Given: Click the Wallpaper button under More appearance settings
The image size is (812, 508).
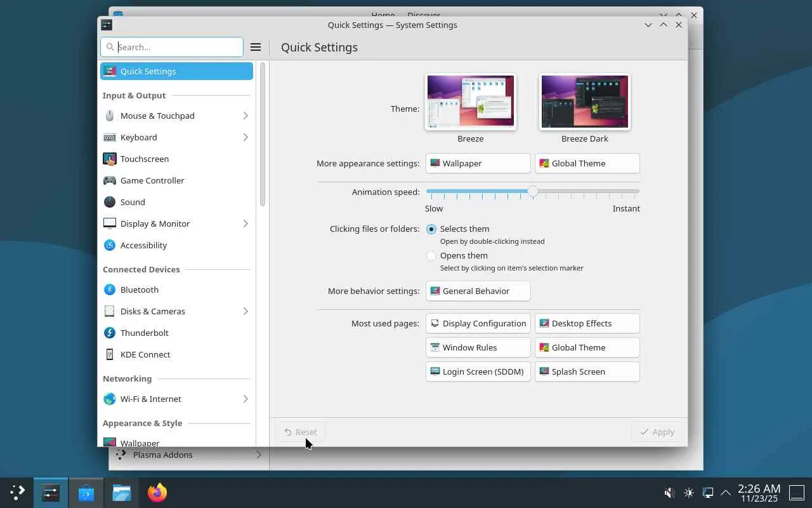Looking at the screenshot, I should pos(478,163).
